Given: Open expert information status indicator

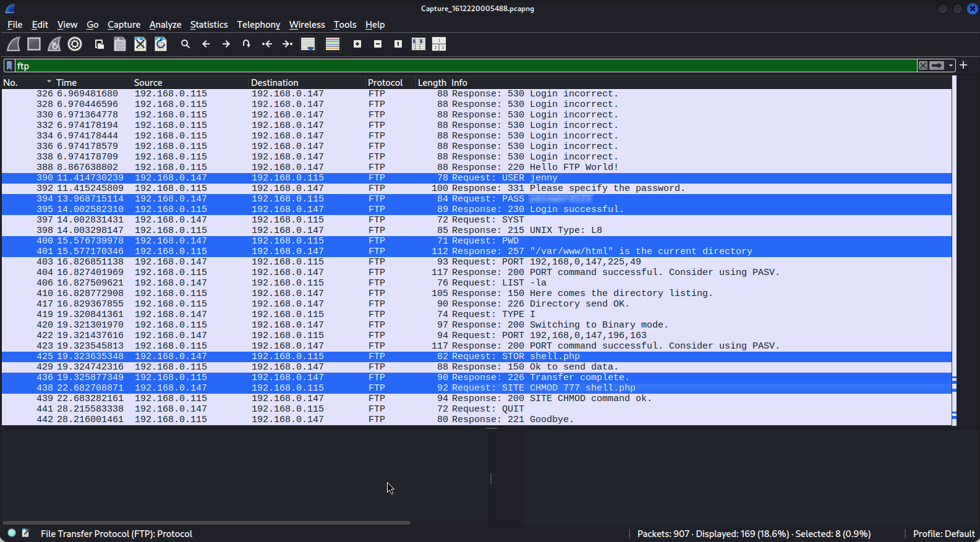Looking at the screenshot, I should 12,533.
